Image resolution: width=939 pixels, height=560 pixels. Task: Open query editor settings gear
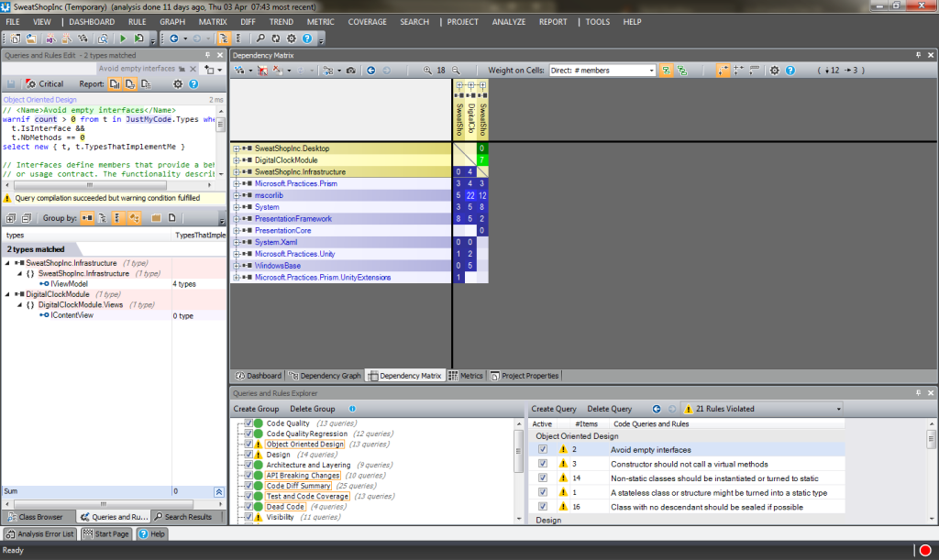coord(178,83)
